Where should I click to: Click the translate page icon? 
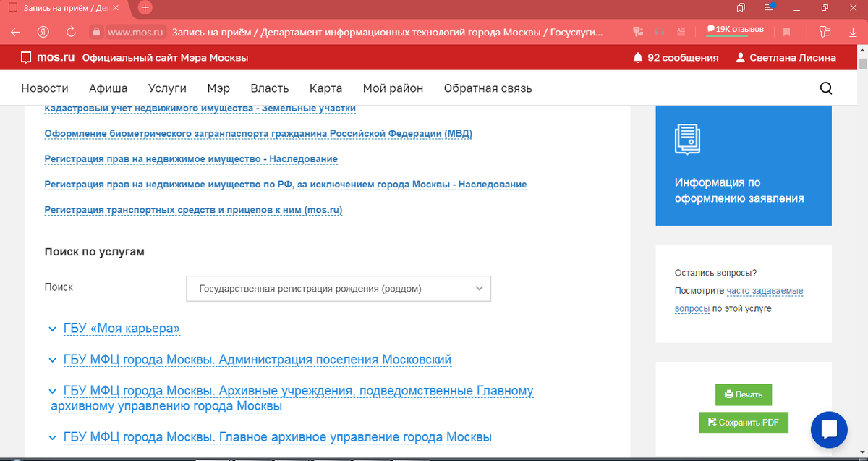[x=638, y=32]
